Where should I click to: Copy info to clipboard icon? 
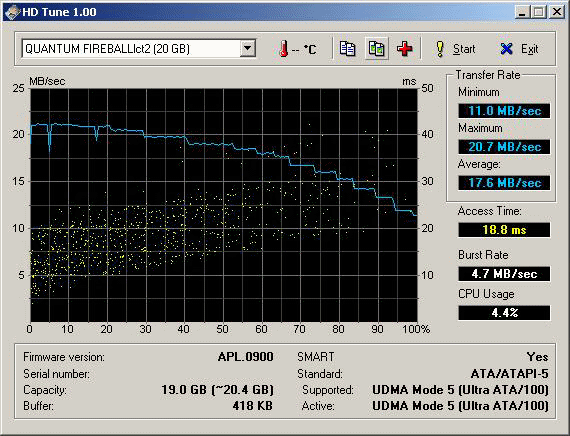[x=347, y=49]
